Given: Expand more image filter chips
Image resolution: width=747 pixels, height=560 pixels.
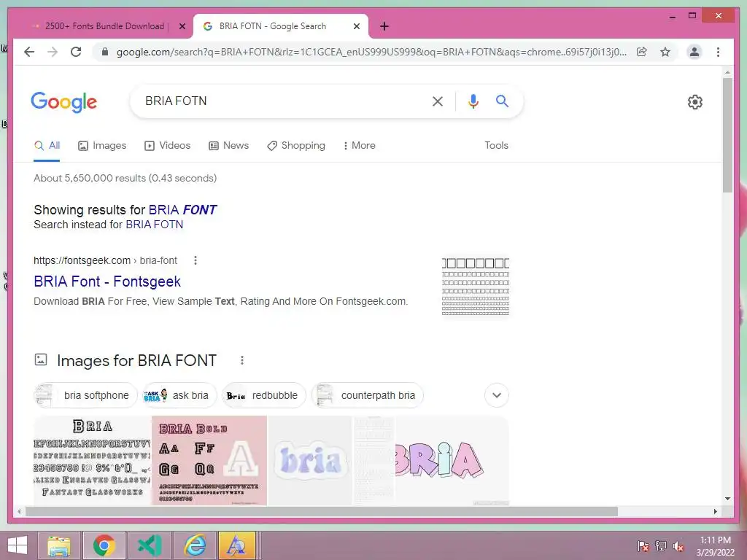Looking at the screenshot, I should click(x=496, y=395).
